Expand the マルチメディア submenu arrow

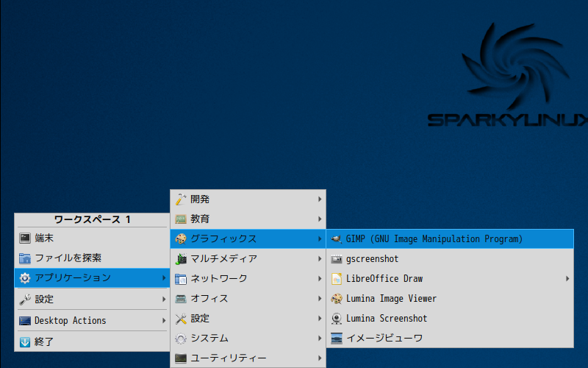[x=320, y=259]
